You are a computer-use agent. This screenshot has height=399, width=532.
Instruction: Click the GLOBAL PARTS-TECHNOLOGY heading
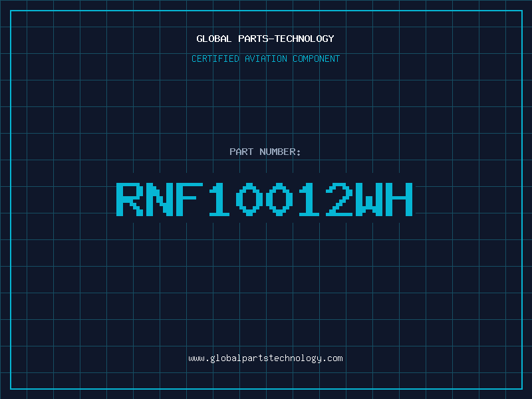265,39
